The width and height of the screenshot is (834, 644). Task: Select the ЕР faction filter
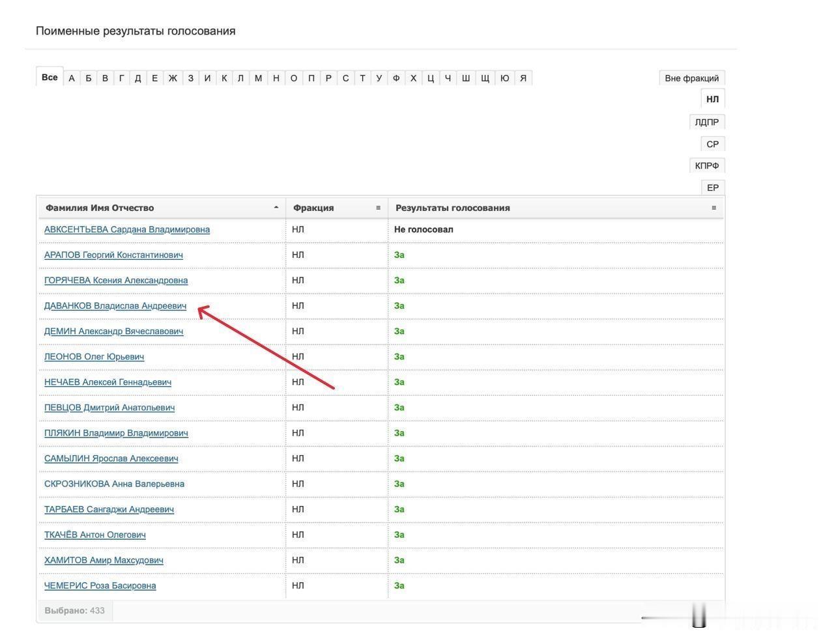[x=713, y=188]
